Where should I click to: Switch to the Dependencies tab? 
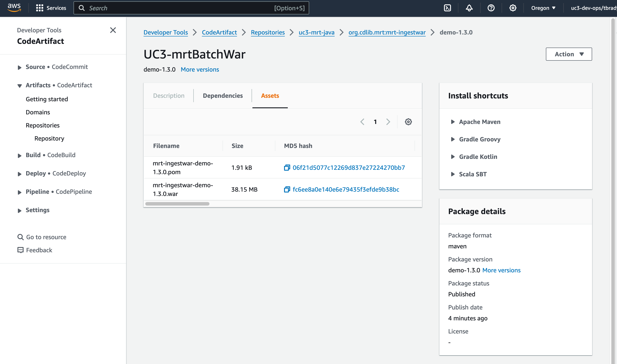click(x=223, y=96)
